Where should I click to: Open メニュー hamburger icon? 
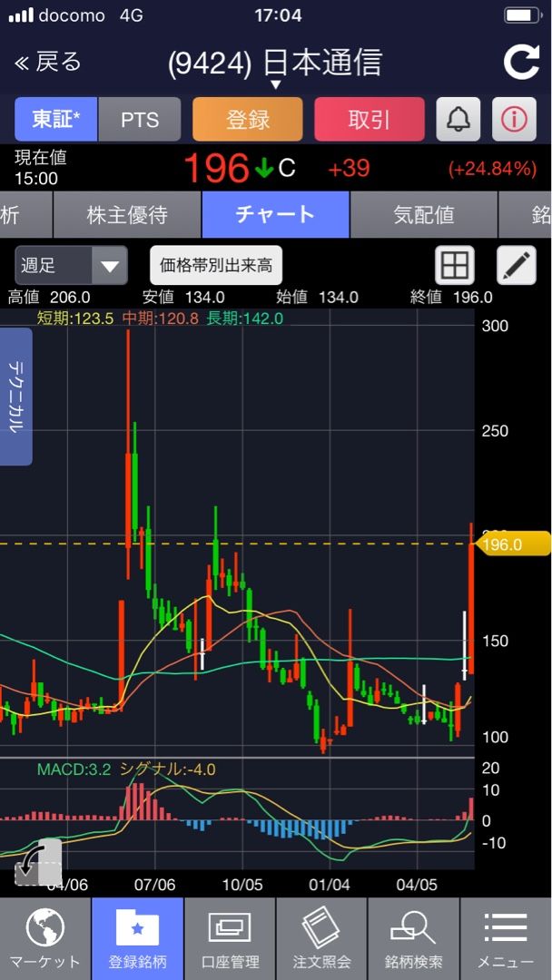(506, 939)
